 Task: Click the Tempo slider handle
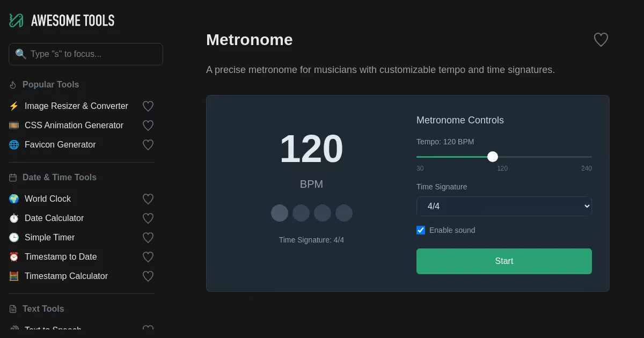click(493, 157)
